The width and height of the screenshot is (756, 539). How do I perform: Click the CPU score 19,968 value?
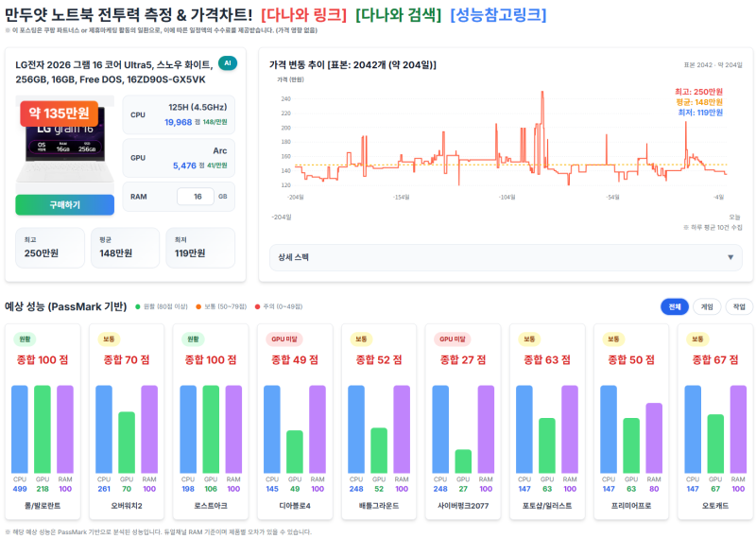point(178,123)
